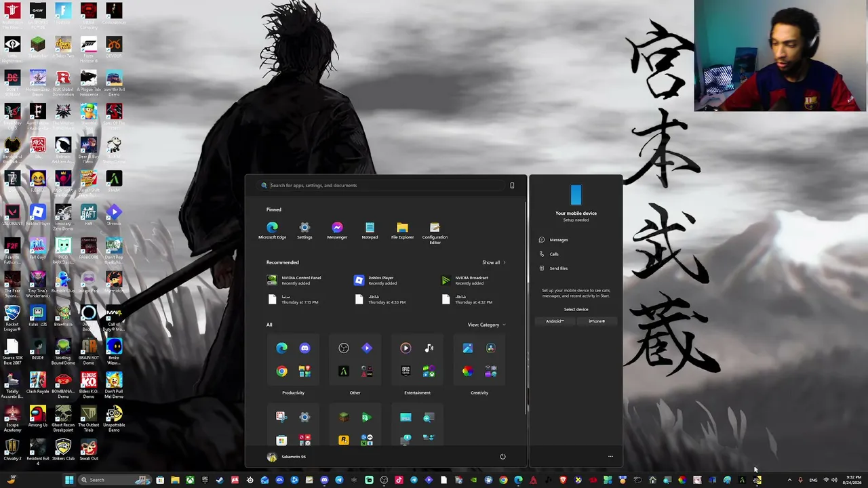Select the Raft desktop shortcut
The width and height of the screenshot is (868, 488).
pos(88,216)
